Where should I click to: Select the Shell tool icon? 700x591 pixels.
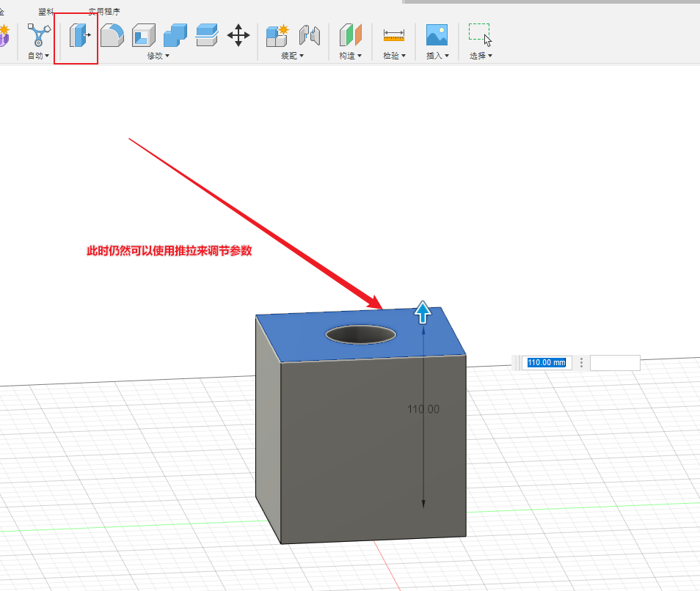144,35
